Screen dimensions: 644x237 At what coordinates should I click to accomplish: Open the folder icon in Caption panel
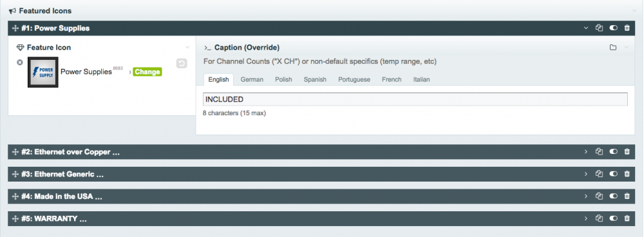613,48
